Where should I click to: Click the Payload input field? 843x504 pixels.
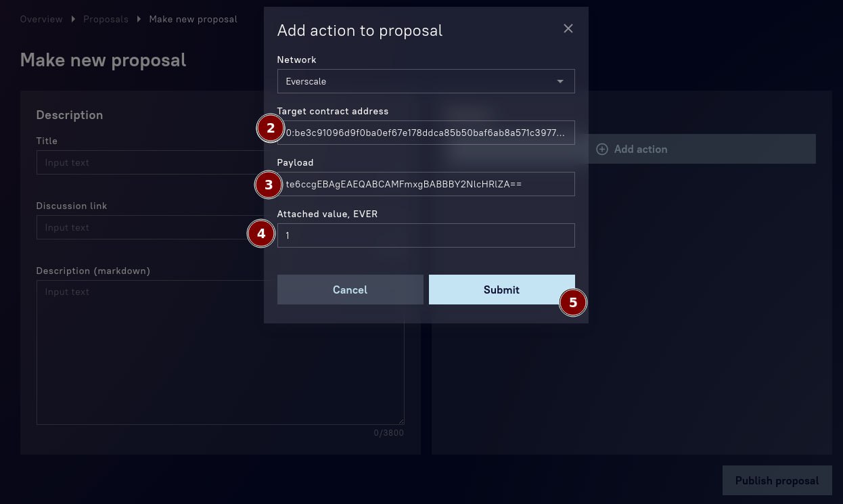426,184
